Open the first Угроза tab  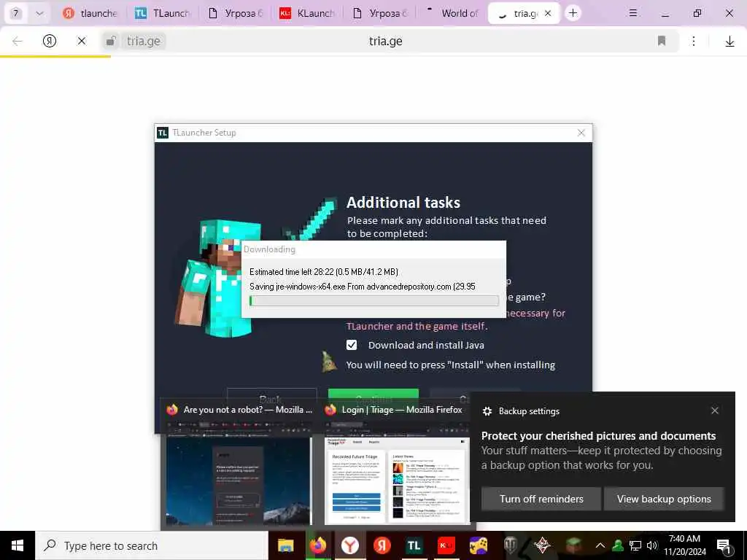pyautogui.click(x=235, y=13)
